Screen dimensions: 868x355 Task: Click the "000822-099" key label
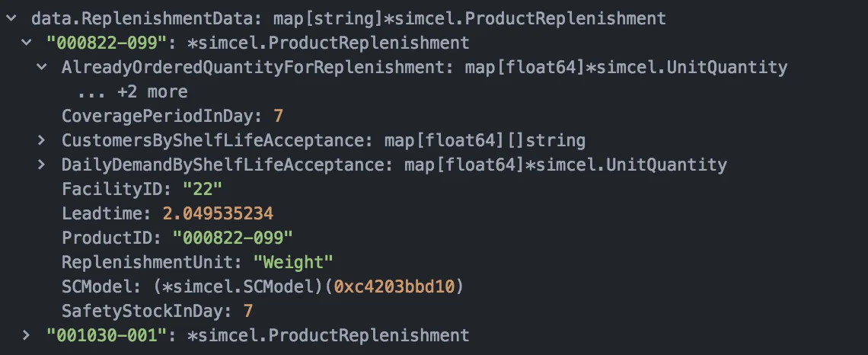tap(107, 43)
